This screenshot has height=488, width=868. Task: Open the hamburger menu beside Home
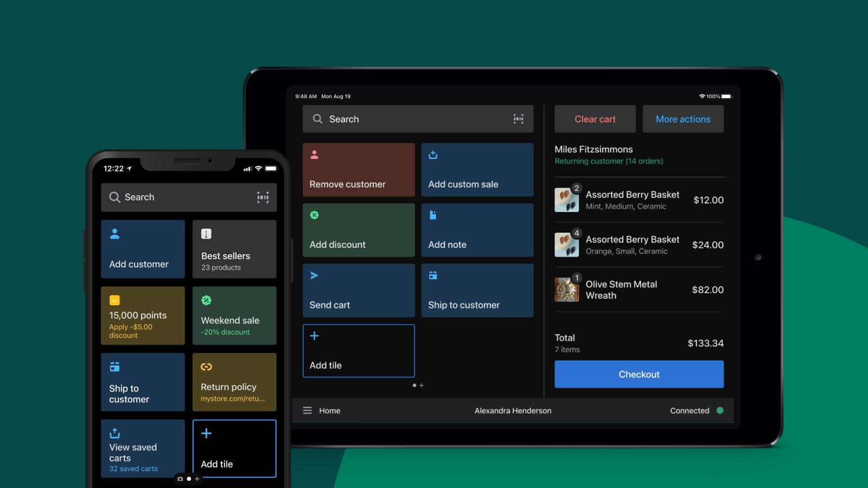[x=308, y=410]
